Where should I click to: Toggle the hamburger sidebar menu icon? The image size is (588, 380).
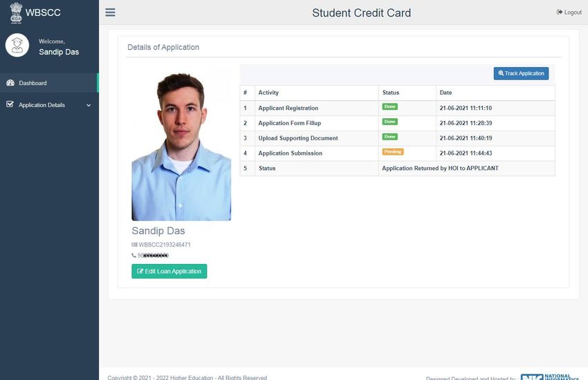(110, 12)
